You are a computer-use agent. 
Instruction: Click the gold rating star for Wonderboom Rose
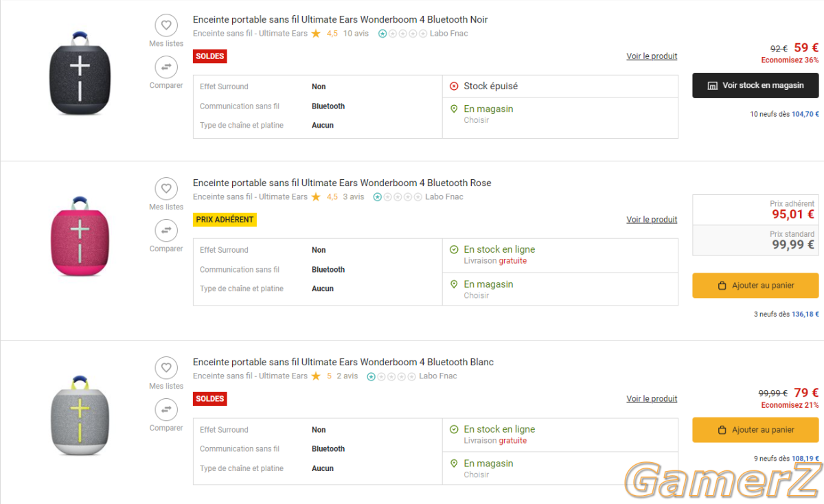pos(316,196)
